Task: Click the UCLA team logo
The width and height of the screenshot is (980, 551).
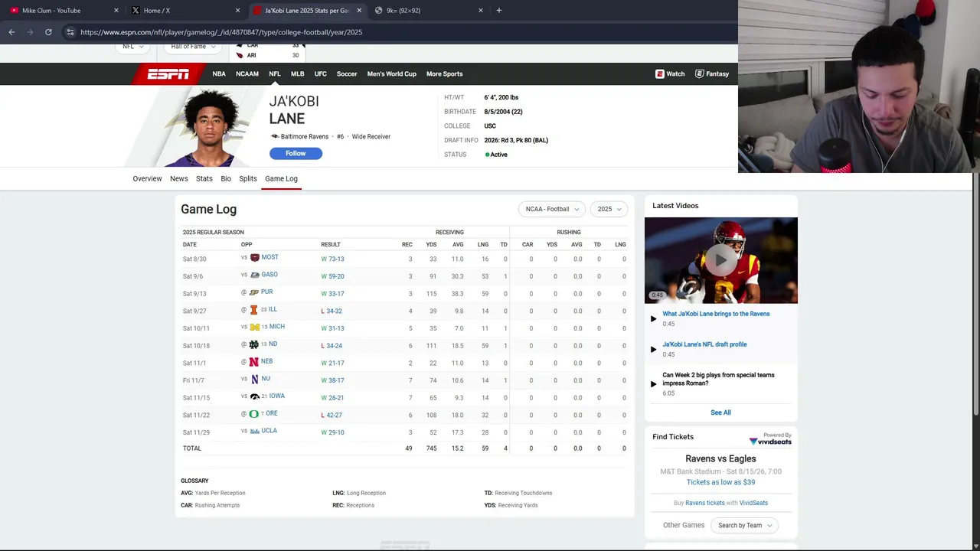Action: (x=255, y=432)
